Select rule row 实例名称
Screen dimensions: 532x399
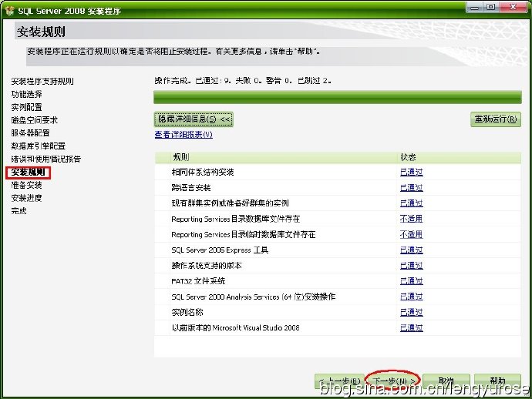(338, 313)
